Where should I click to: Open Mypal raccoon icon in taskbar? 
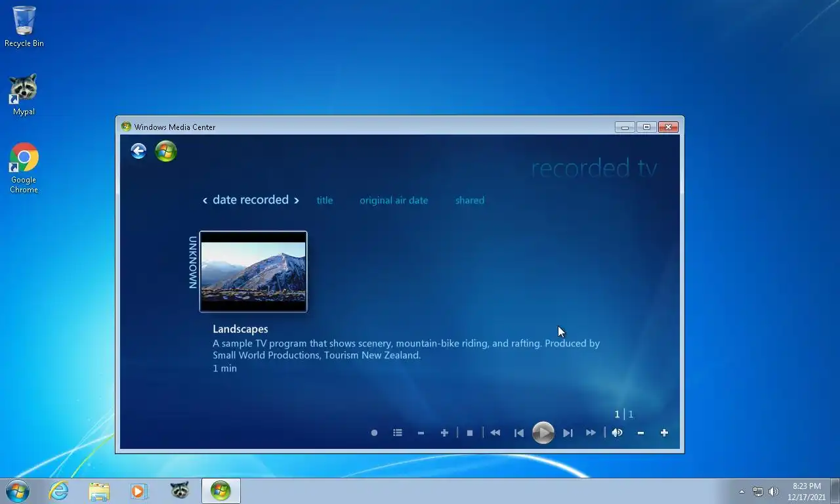pos(179,491)
